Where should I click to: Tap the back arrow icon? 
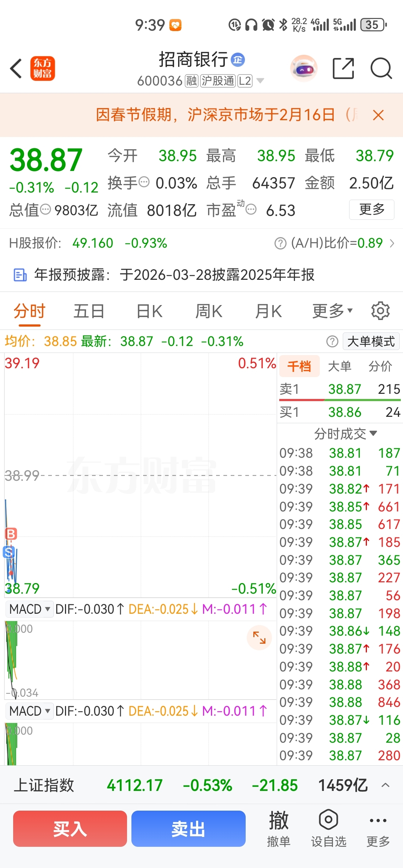tap(16, 68)
